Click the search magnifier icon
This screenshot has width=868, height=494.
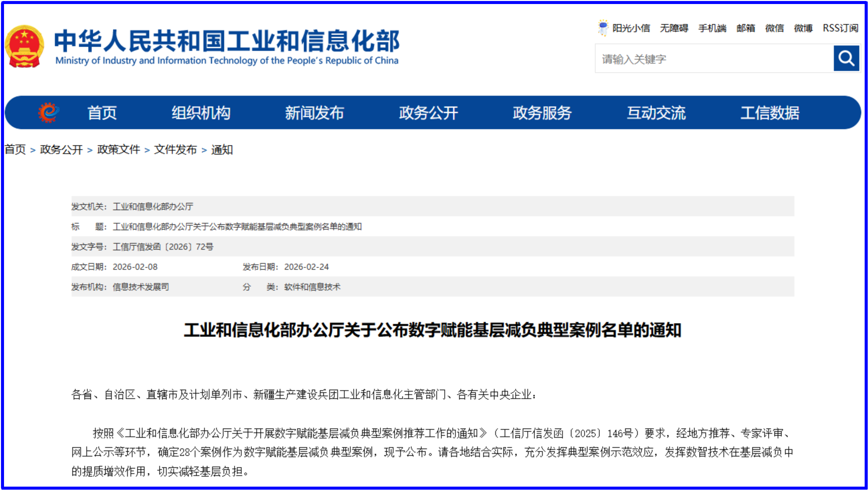coord(846,58)
